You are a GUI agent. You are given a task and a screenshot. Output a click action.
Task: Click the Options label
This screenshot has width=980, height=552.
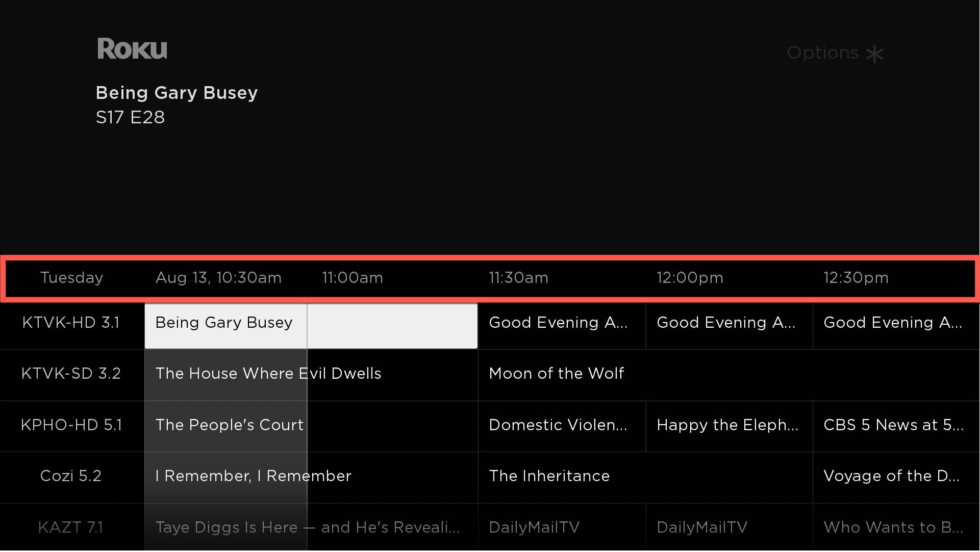click(822, 53)
